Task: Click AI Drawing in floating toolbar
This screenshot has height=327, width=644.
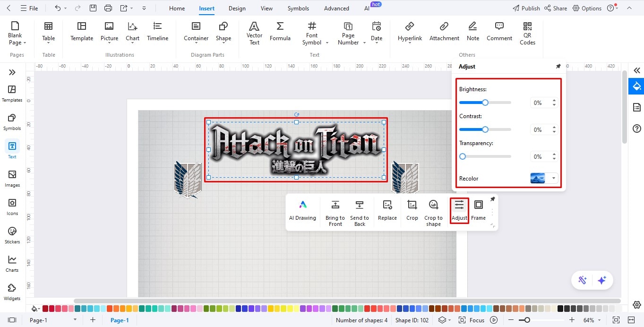Action: pos(302,210)
